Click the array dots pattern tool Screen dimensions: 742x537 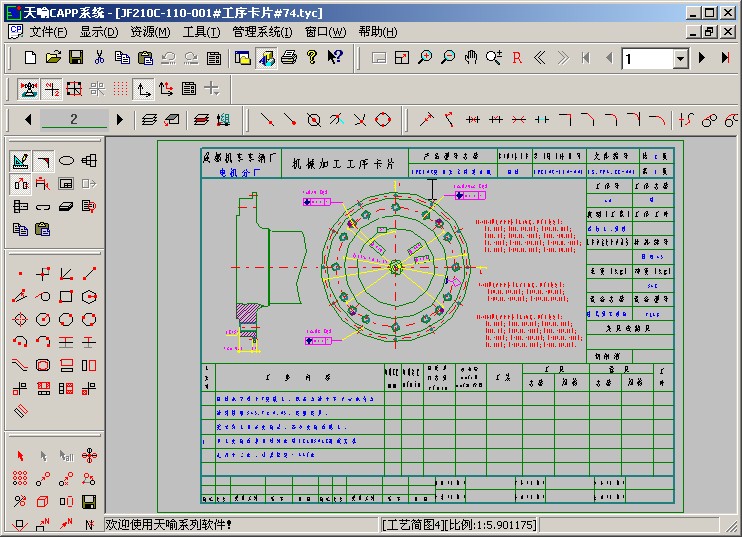[20, 478]
